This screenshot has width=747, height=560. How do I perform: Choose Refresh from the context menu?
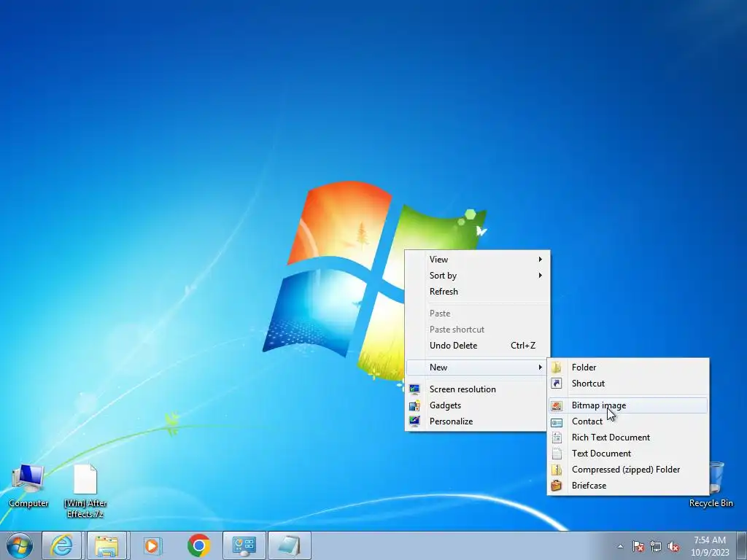coord(477,292)
